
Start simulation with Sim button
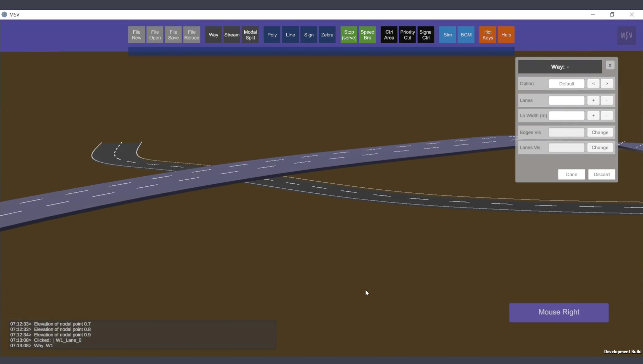(x=447, y=35)
